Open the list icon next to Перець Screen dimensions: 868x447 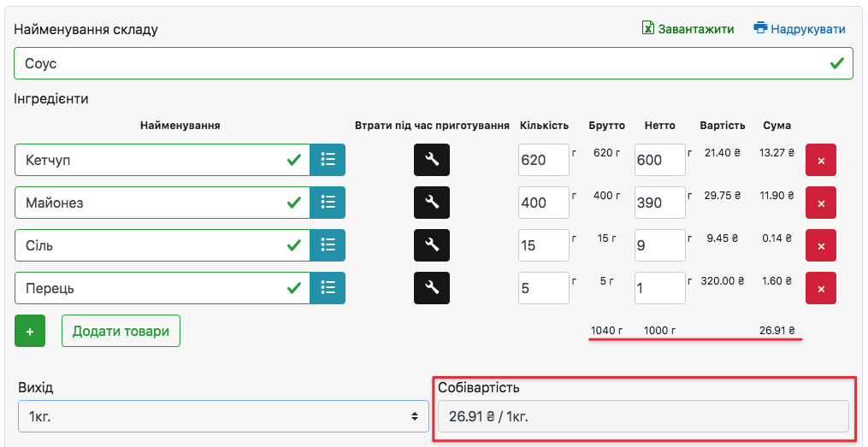tap(328, 288)
